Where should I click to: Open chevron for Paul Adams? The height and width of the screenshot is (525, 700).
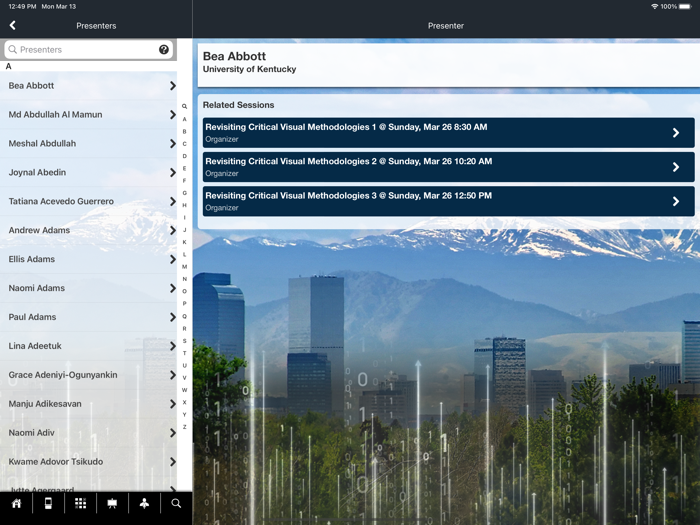173,317
